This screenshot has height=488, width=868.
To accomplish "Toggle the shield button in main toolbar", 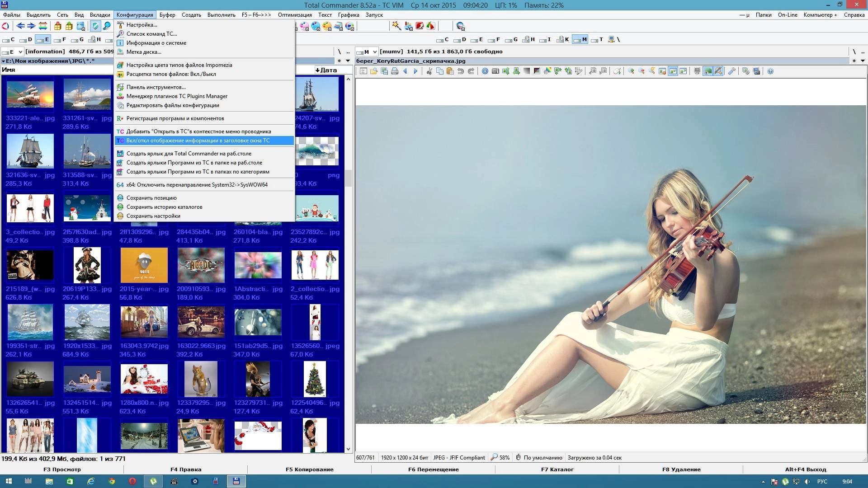I will coord(95,26).
